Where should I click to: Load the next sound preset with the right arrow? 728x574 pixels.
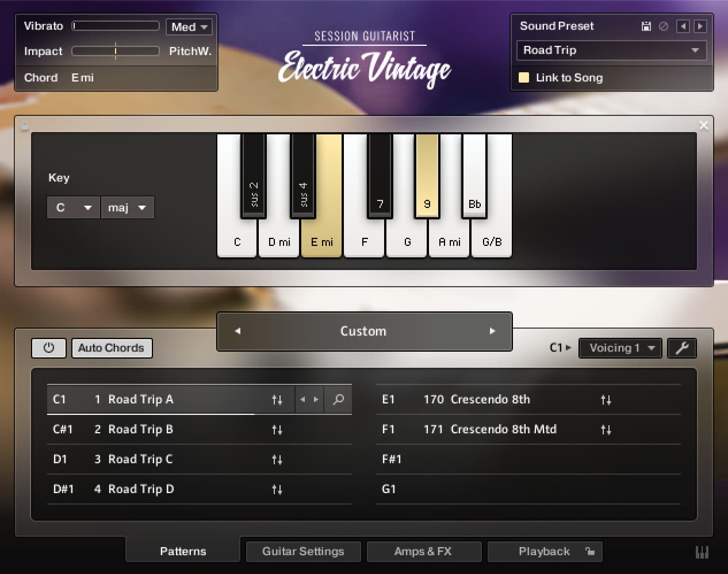click(x=700, y=26)
